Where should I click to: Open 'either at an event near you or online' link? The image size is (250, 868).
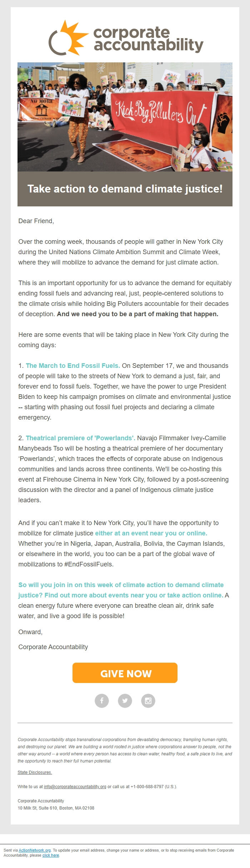151,533
